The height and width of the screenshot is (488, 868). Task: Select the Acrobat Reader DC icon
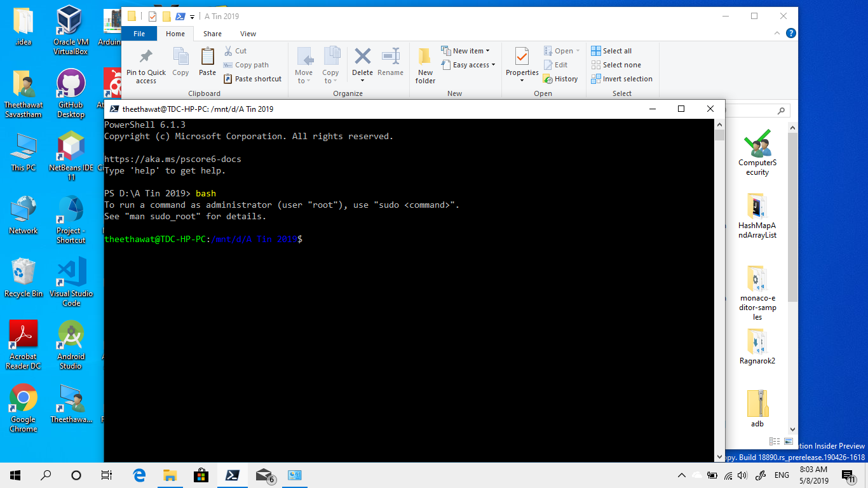click(23, 345)
